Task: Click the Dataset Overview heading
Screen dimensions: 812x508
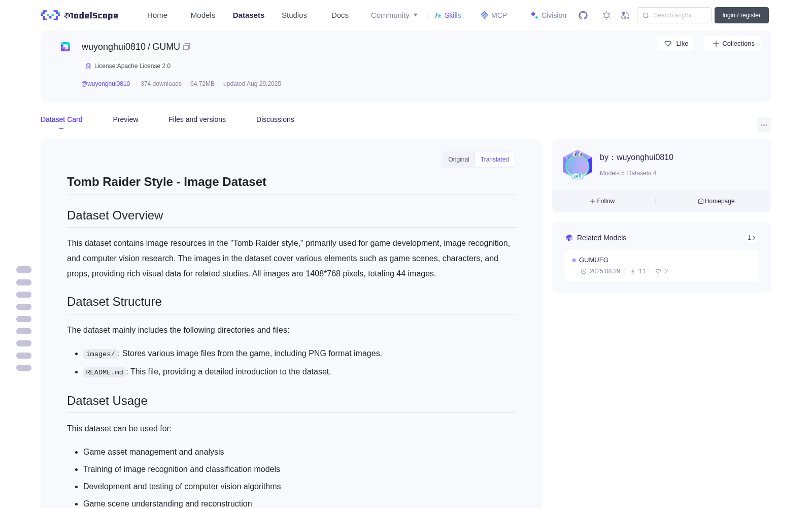Action: [115, 215]
